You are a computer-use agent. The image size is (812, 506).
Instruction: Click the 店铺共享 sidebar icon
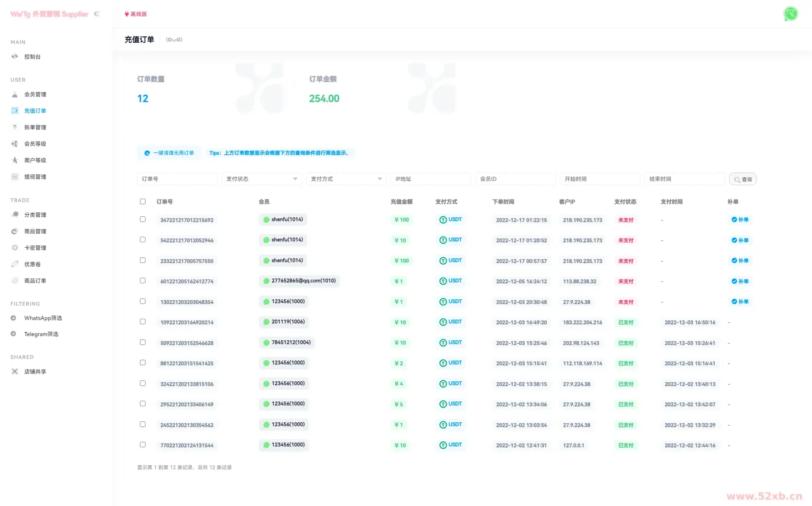(x=15, y=372)
